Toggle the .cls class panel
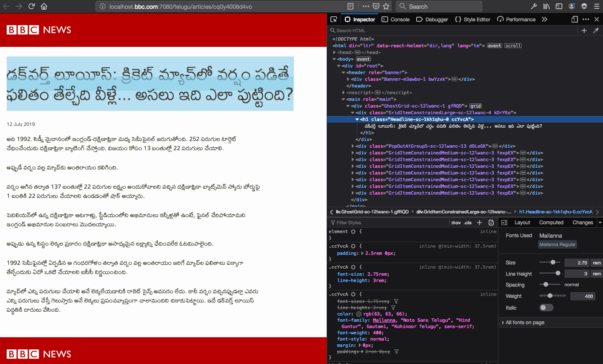 [x=467, y=223]
